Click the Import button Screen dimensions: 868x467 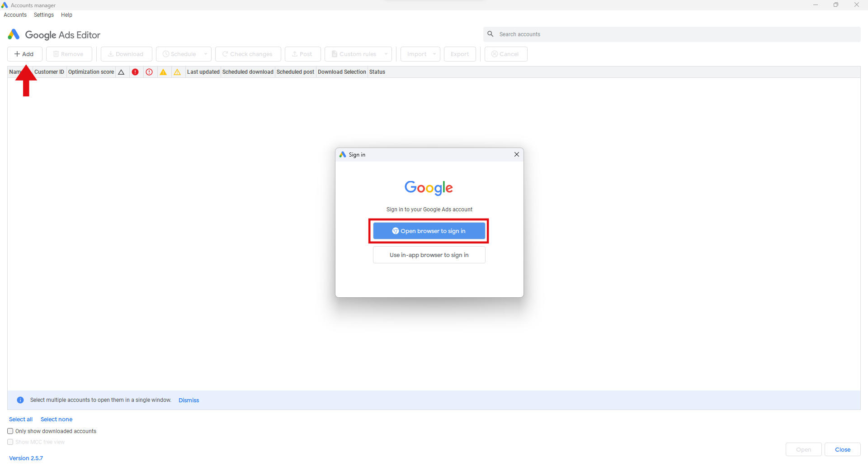coord(416,54)
